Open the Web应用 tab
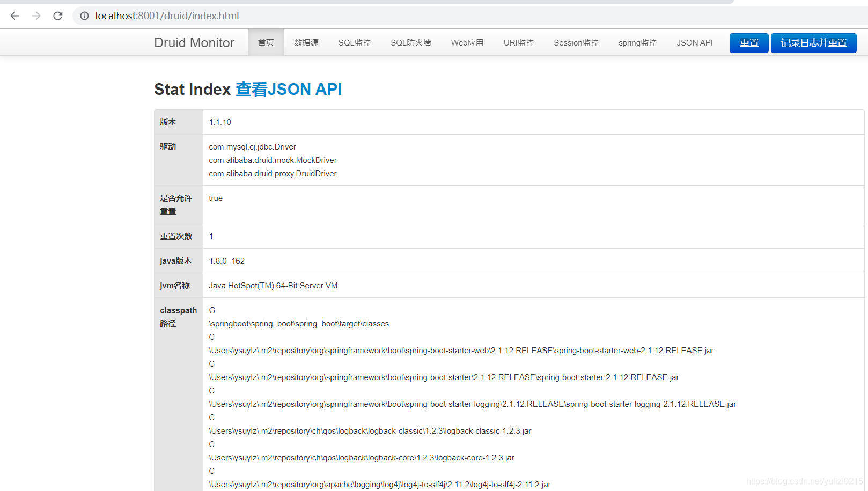Screen dimensions: 868x491 [x=467, y=43]
